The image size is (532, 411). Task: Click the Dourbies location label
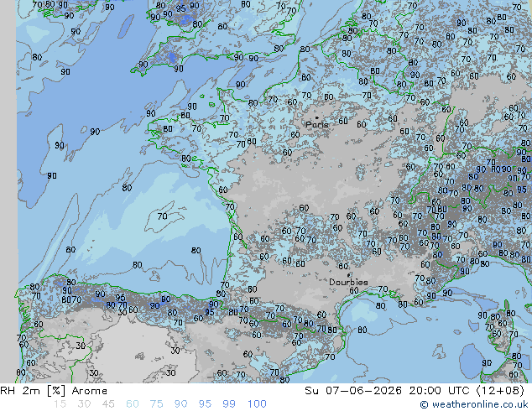348,282
